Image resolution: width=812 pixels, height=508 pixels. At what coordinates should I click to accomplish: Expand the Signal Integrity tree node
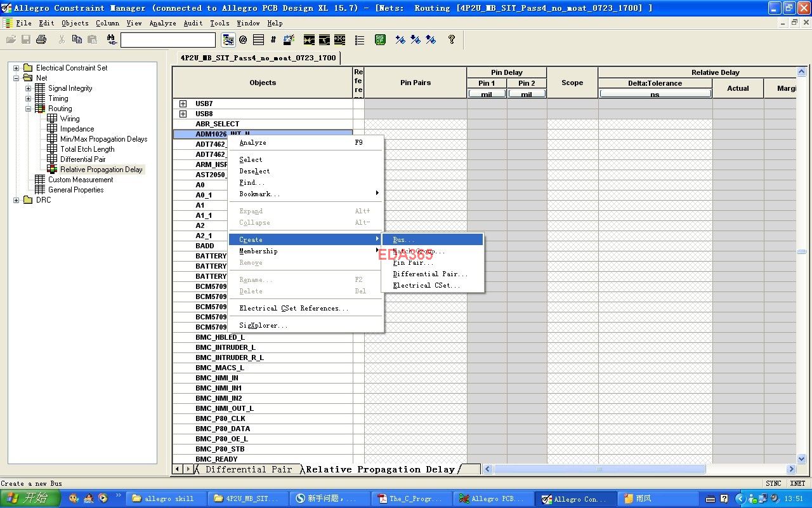coord(28,88)
